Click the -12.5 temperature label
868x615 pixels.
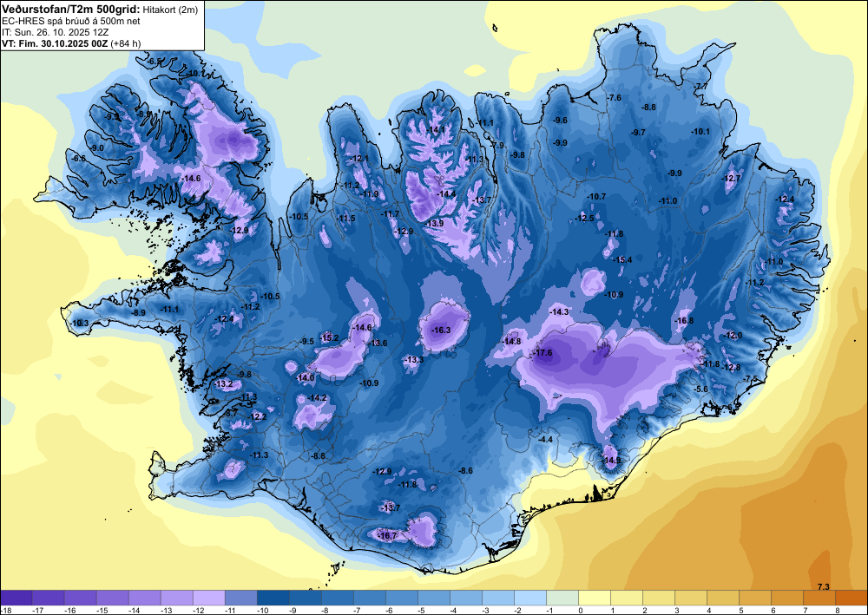(x=584, y=219)
